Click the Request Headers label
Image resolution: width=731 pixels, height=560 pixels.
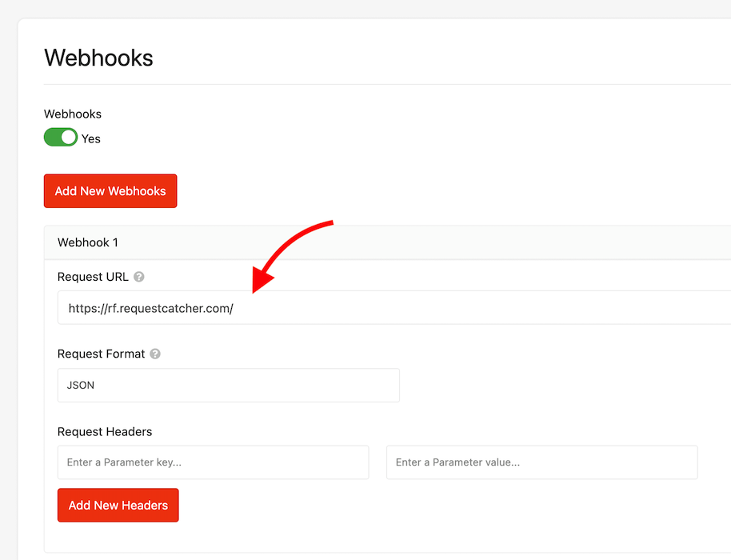[x=105, y=432]
